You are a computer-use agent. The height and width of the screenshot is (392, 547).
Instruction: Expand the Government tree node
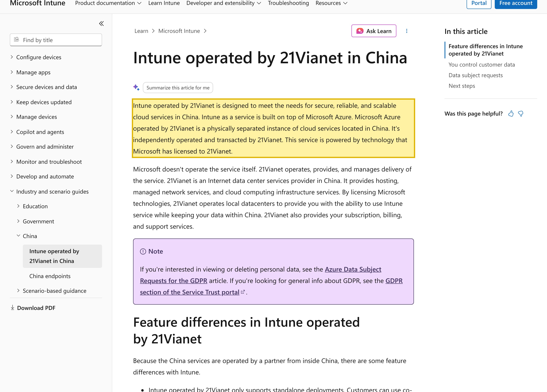[36, 221]
